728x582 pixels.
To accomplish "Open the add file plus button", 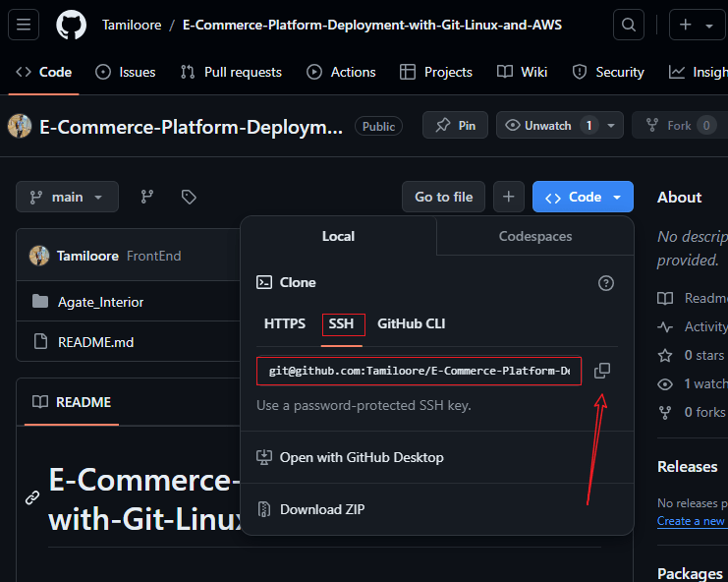I will (x=509, y=197).
